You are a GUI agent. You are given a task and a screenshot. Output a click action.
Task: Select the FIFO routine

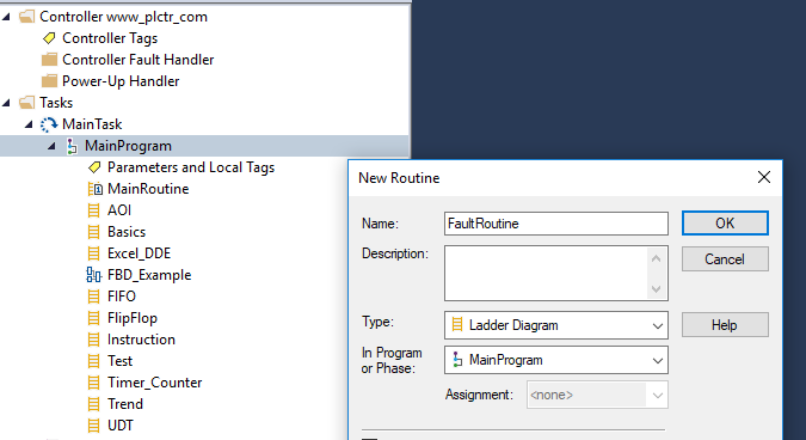121,297
